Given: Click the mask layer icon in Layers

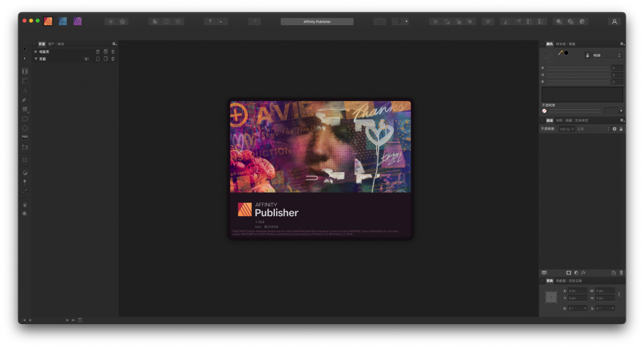Looking at the screenshot, I should (569, 273).
